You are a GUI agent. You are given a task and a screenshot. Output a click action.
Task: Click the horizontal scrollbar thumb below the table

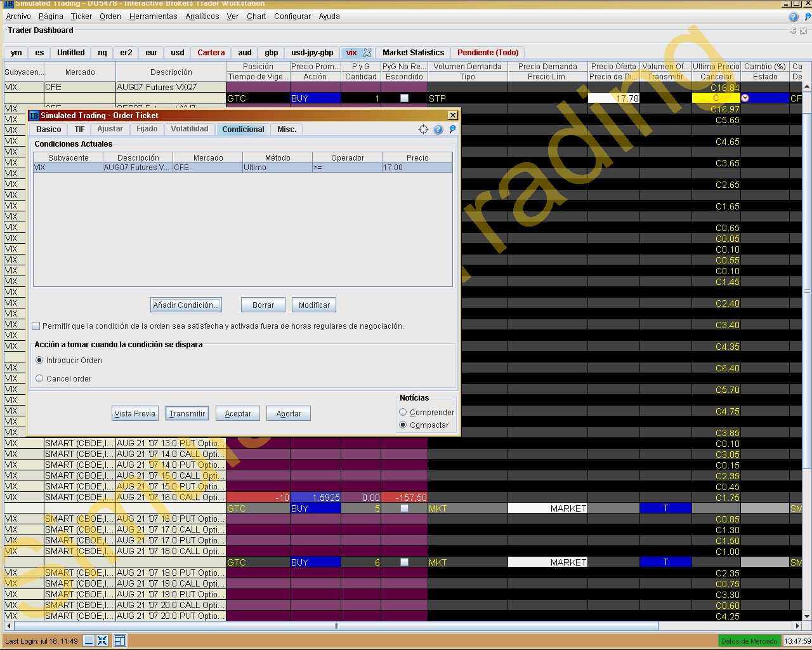337,626
